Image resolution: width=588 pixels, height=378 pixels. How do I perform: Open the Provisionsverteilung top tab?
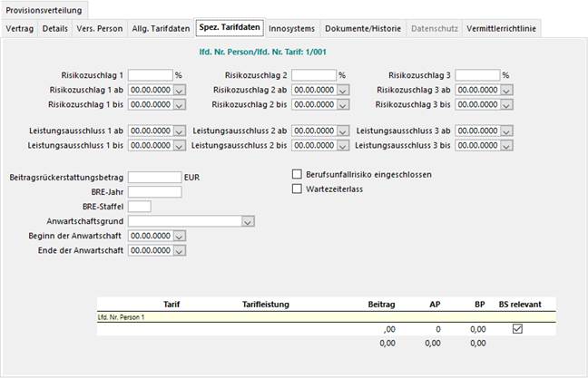(x=44, y=9)
